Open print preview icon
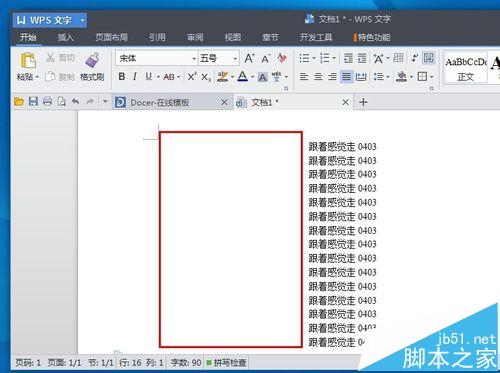Image resolution: width=500 pixels, height=373 pixels. pos(61,102)
